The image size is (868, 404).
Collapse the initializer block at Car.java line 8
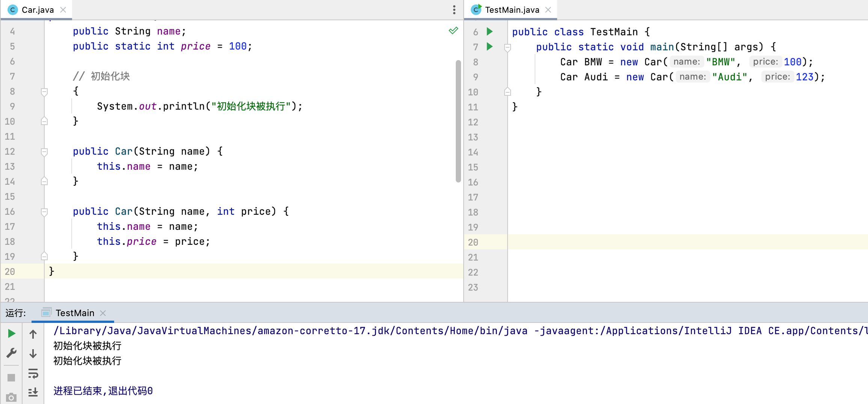[x=44, y=92]
